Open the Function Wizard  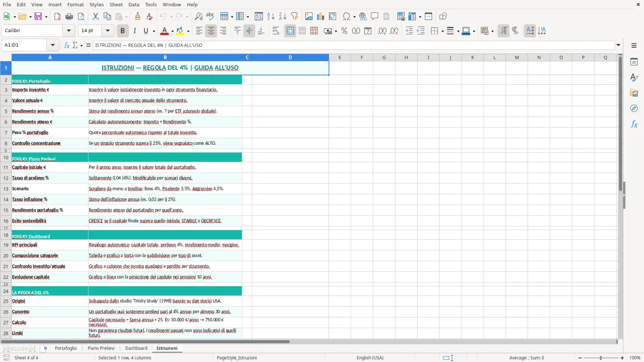(x=67, y=46)
